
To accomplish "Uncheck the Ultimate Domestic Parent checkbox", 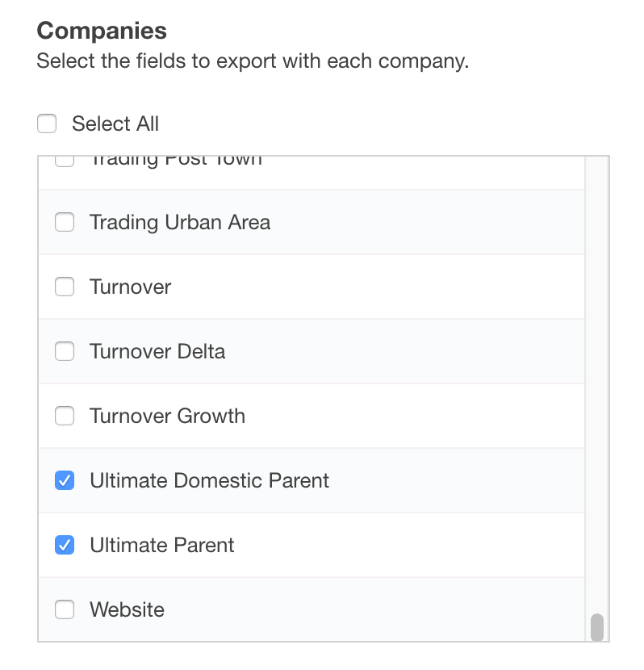I will pyautogui.click(x=65, y=480).
